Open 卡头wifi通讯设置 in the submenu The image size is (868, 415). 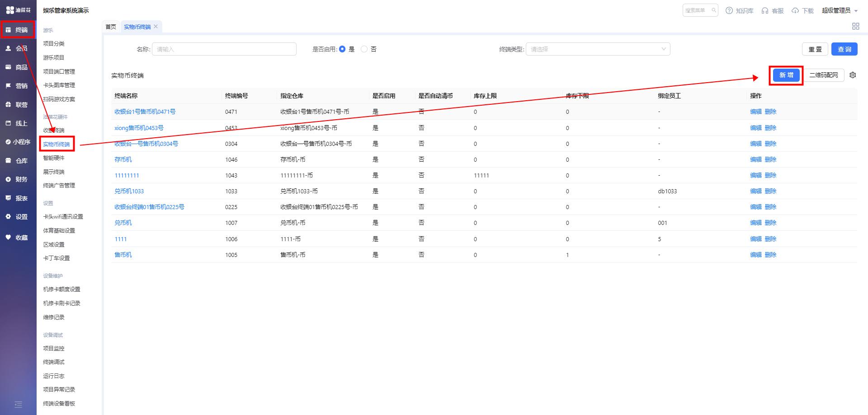[63, 217]
